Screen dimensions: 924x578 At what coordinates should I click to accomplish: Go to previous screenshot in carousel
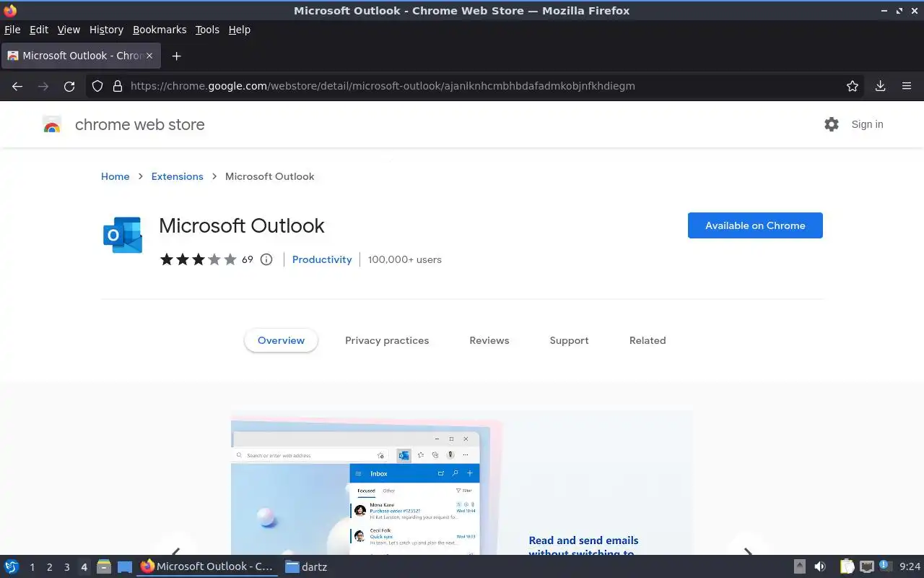click(x=175, y=553)
